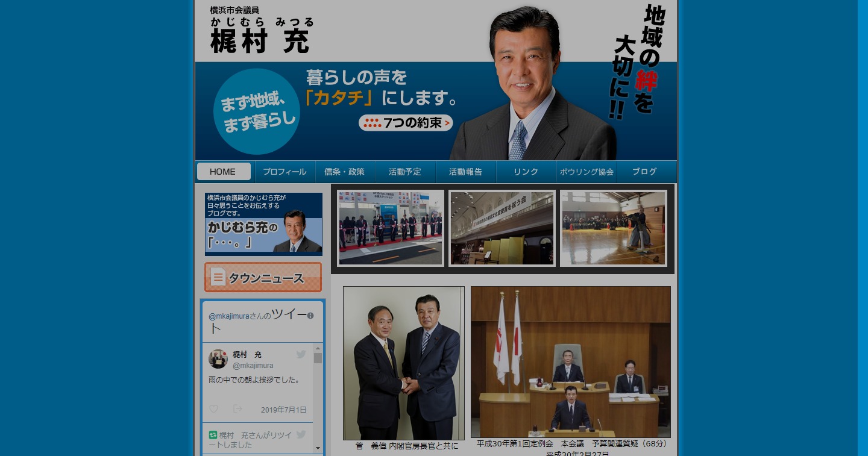Click the Twitter bird icon on the retweeted post
This screenshot has height=456, width=868.
point(301,434)
